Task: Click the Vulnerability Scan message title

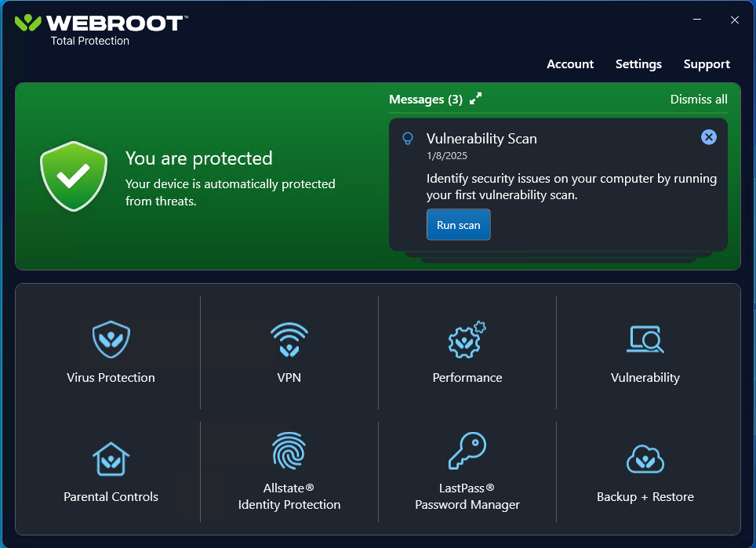Action: [x=482, y=139]
